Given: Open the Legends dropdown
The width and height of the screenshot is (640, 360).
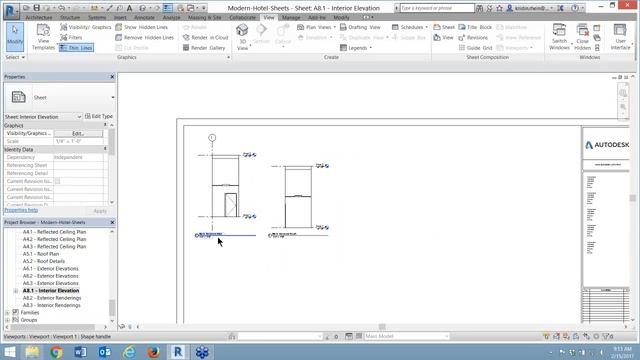Looking at the screenshot, I should coord(356,48).
